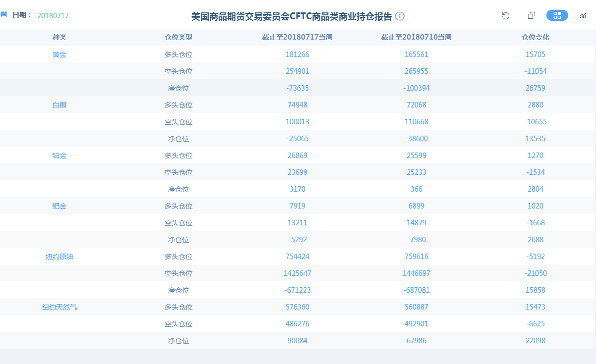Click the copy/duplicate window icon

click(532, 16)
